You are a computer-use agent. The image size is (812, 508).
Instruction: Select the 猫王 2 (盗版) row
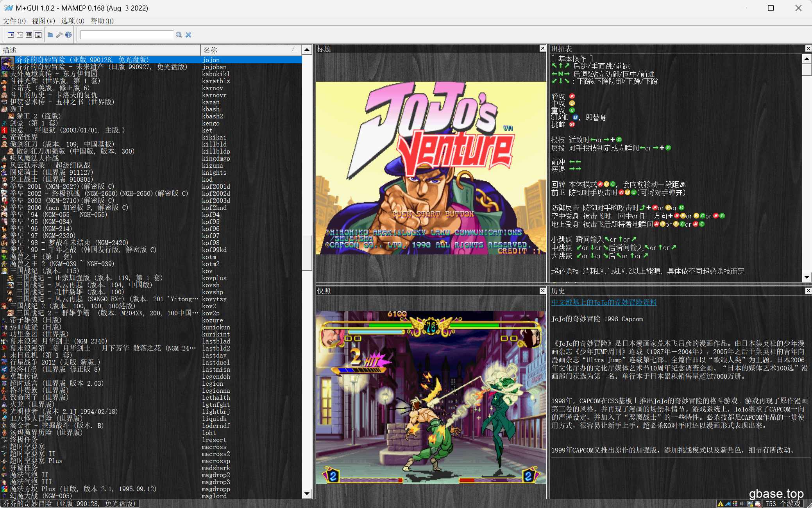click(151, 116)
